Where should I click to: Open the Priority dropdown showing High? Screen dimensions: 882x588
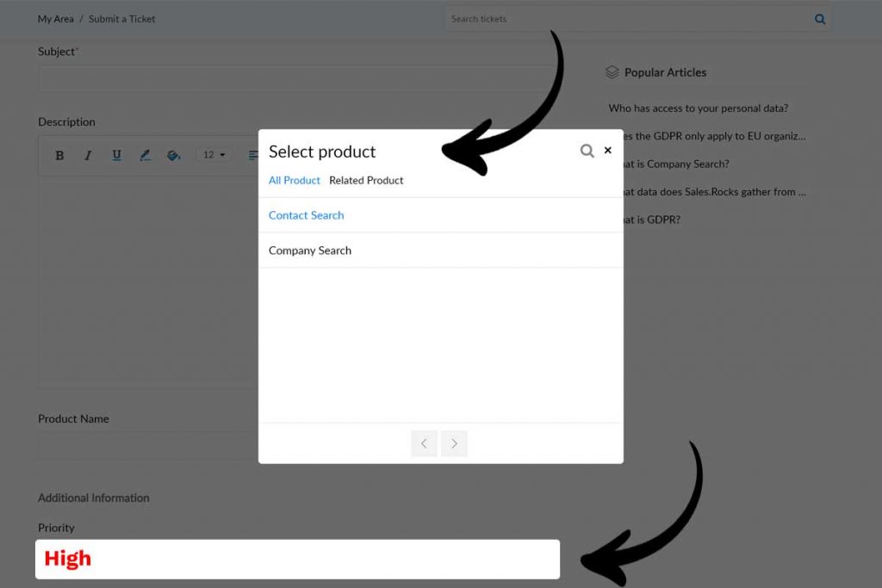tap(297, 560)
